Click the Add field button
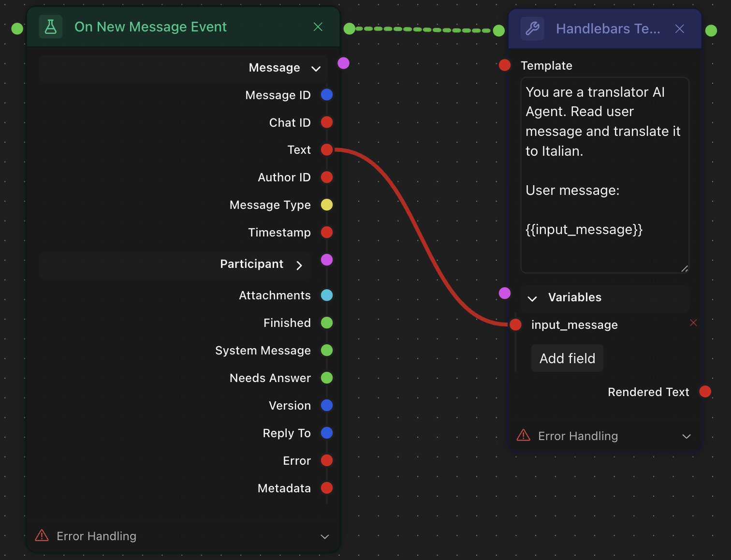The image size is (731, 560). click(567, 358)
